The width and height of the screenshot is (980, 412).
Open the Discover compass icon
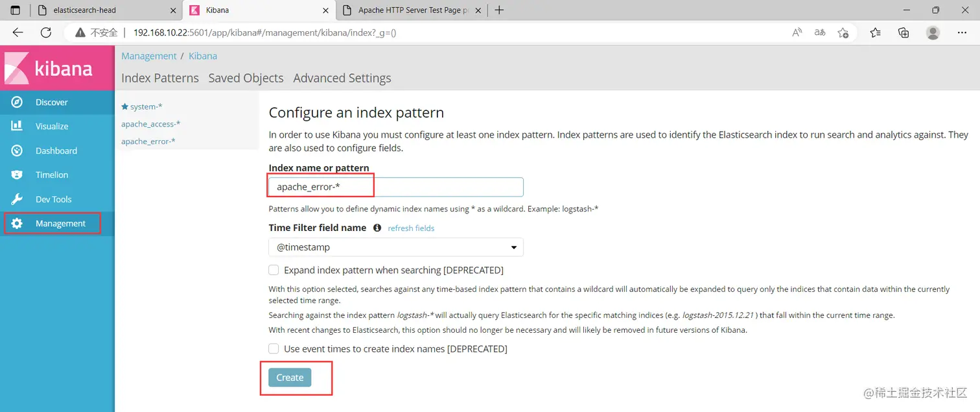point(17,102)
